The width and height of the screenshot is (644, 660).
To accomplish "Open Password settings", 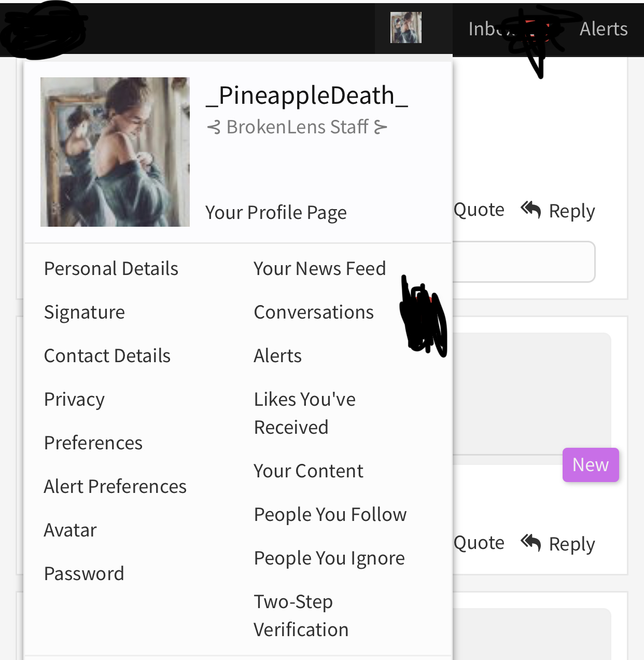I will tap(84, 574).
